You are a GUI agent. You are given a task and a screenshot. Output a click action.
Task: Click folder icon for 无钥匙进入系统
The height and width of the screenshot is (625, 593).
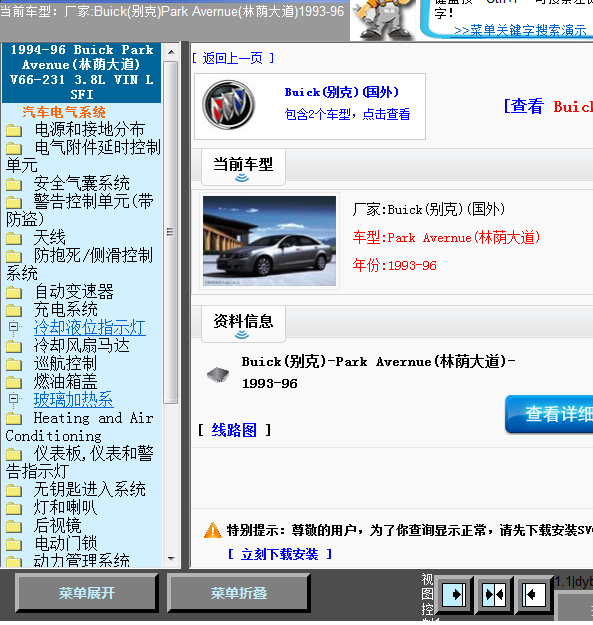tap(14, 491)
